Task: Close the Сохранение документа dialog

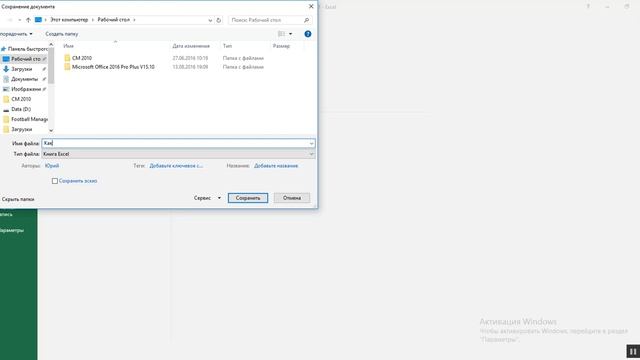Action: click(311, 7)
